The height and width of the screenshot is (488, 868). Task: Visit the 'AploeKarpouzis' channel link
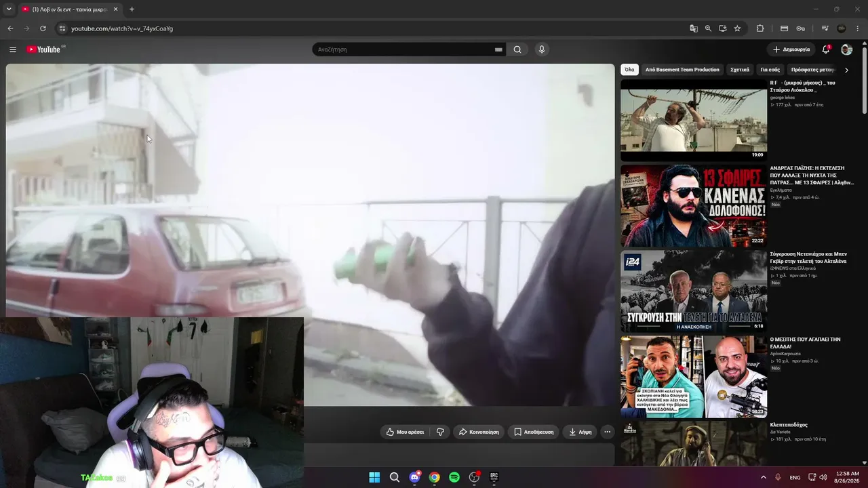tap(785, 354)
